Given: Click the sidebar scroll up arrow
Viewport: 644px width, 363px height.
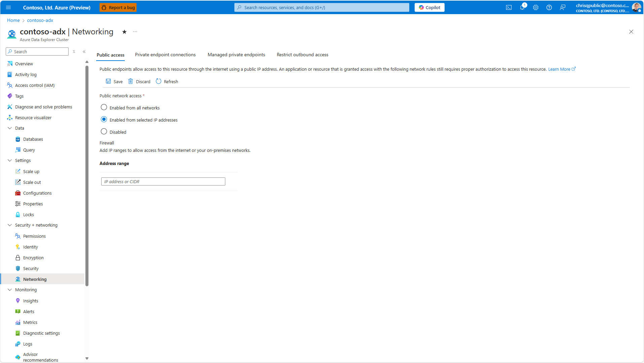Looking at the screenshot, I should (87, 62).
